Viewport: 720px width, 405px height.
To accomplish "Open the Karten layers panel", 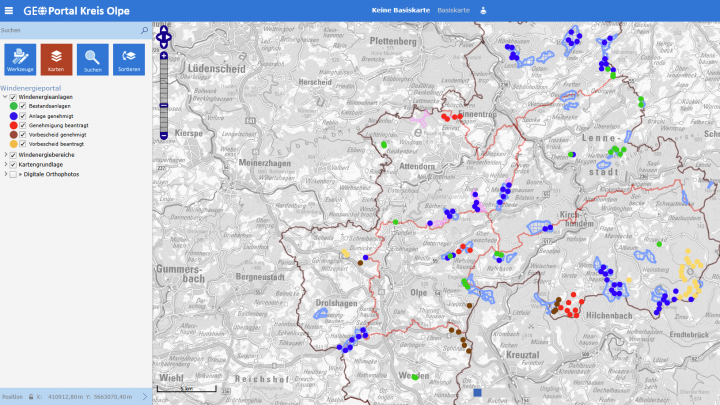I will point(56,60).
